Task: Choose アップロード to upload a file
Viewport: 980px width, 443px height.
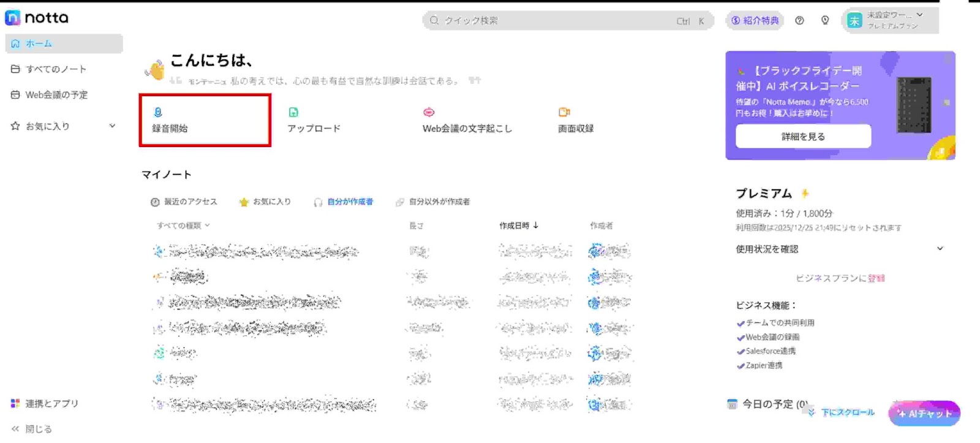Action: click(x=314, y=120)
